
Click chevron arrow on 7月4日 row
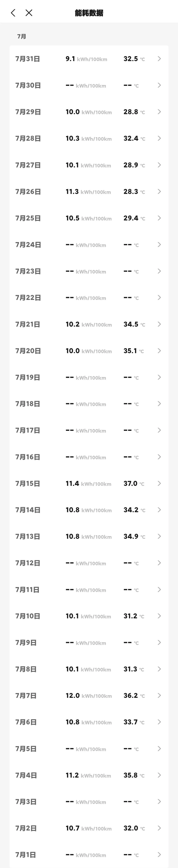pyautogui.click(x=159, y=775)
